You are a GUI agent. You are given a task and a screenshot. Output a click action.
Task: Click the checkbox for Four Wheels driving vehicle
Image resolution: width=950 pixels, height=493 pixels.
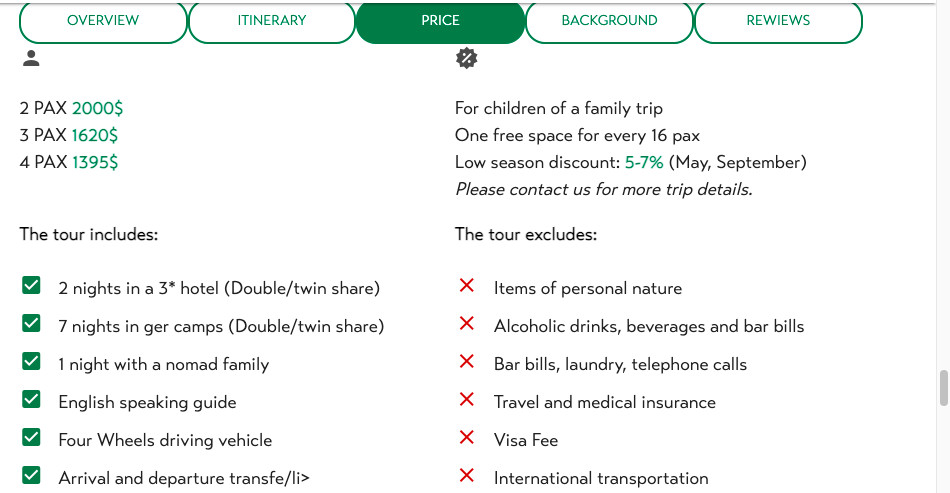[31, 438]
